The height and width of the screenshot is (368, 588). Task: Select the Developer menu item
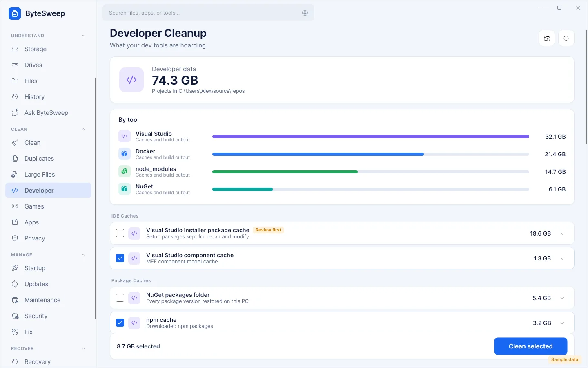point(48,191)
